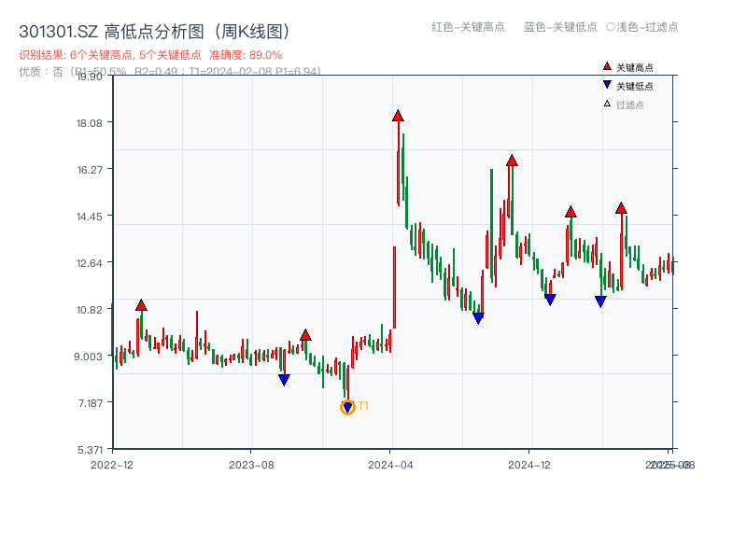
Task: Click the blue 关键低点 triangle legend icon
Action: (x=606, y=84)
